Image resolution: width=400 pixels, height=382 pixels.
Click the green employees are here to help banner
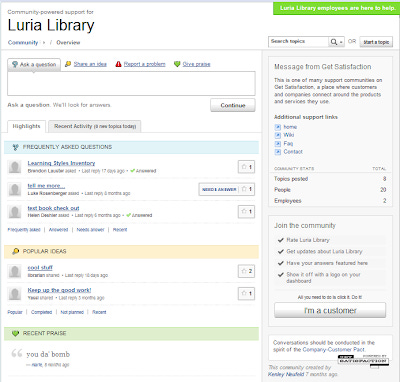click(337, 8)
